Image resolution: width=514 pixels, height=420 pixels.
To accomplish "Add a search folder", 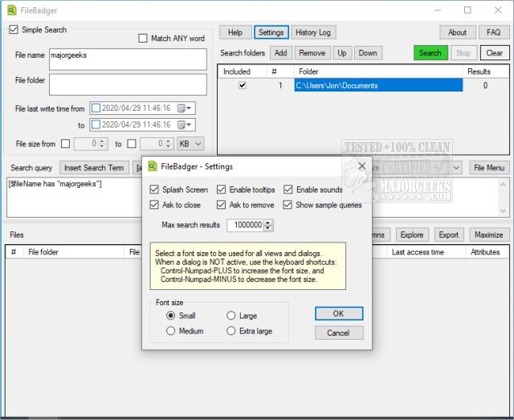I will (281, 53).
